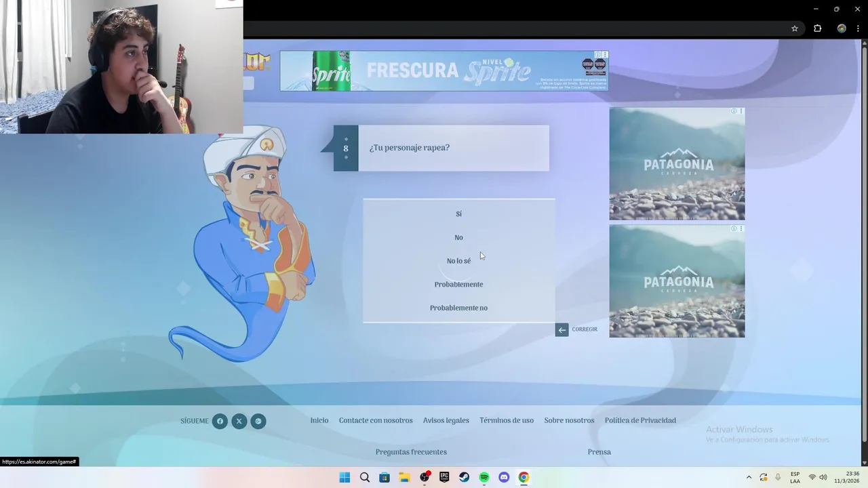Click the microphone tray icon
868x488 pixels.
coord(778,477)
